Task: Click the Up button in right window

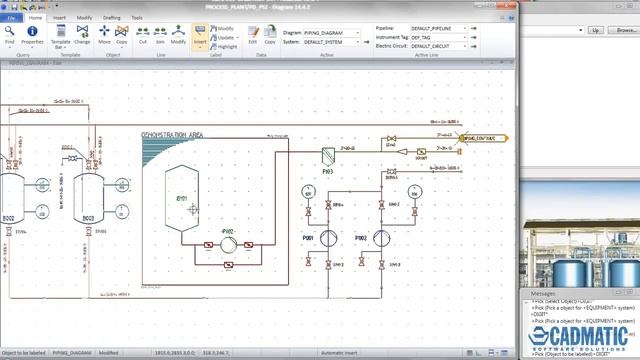Action: (x=596, y=30)
